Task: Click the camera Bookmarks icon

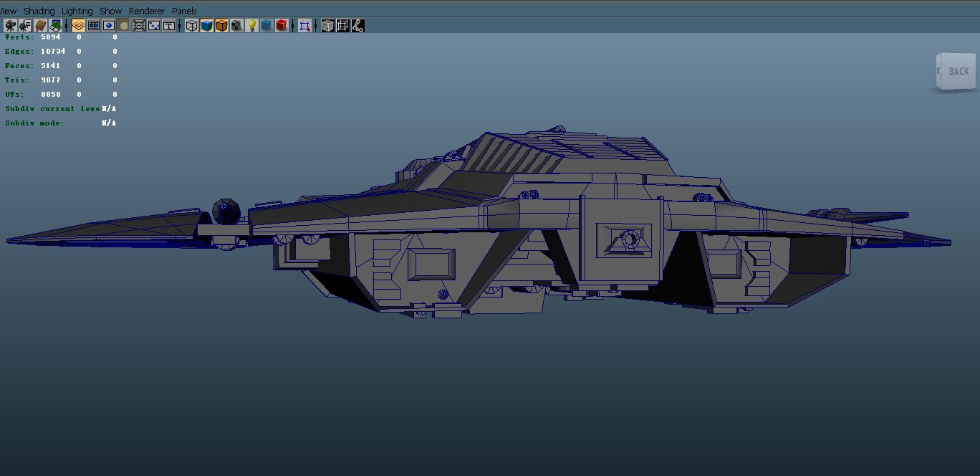Action: coord(41,26)
